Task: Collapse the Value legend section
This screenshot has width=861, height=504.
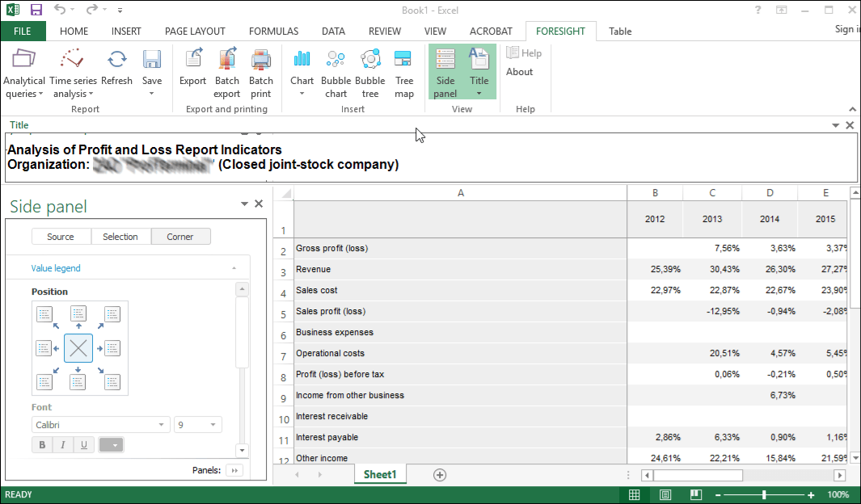Action: (x=234, y=268)
